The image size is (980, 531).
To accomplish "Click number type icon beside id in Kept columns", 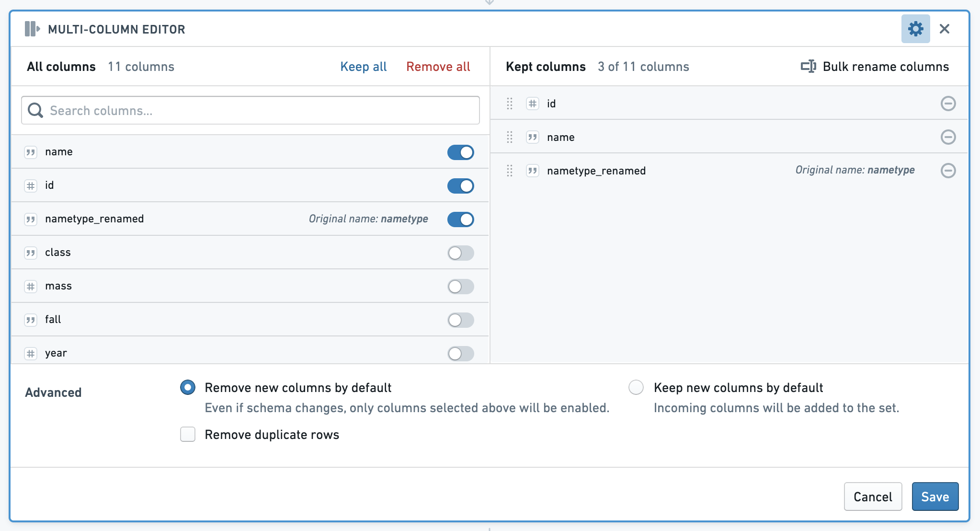I will [x=533, y=104].
